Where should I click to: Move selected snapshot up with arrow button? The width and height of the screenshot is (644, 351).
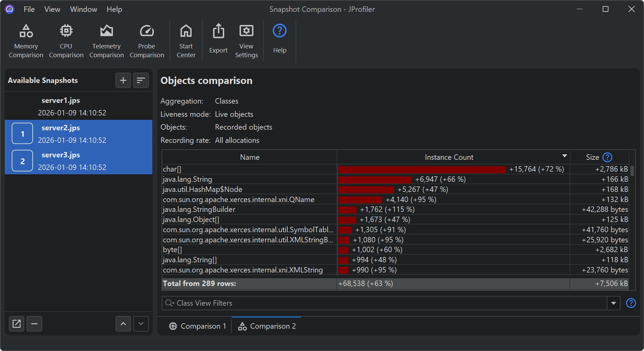click(123, 324)
